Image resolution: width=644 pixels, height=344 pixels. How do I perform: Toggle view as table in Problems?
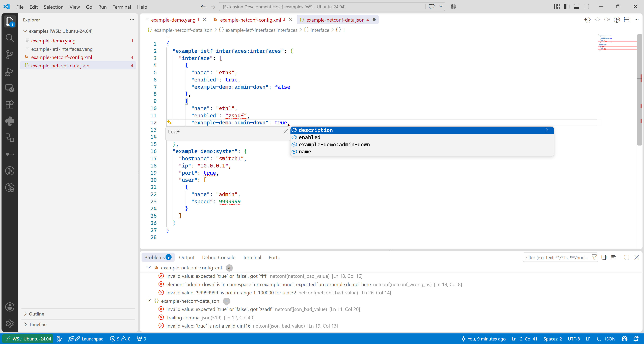coord(613,257)
